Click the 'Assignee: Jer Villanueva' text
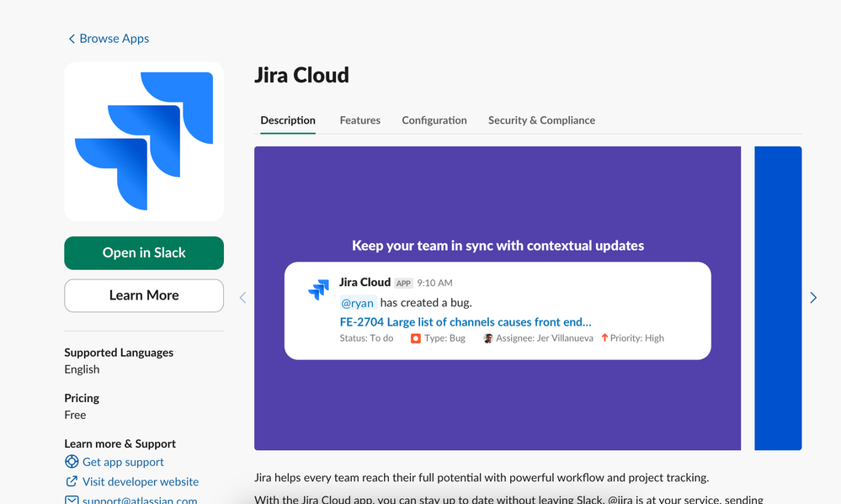 (x=545, y=338)
